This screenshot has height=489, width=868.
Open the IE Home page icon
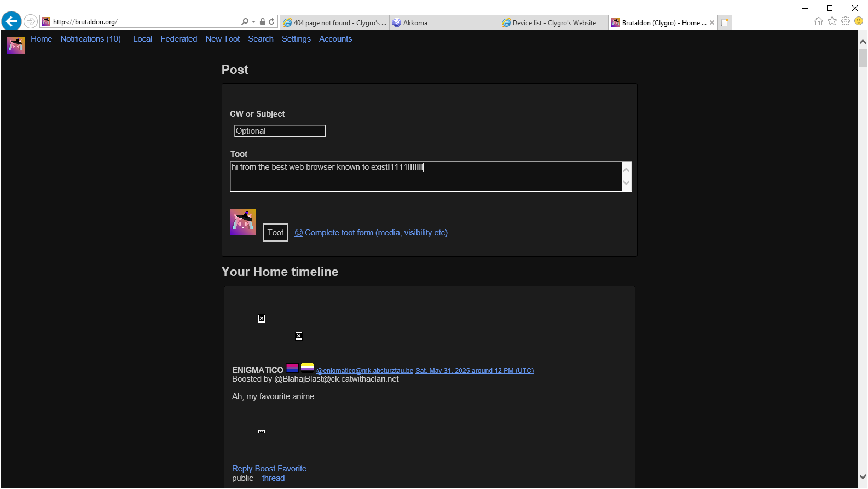pos(819,21)
